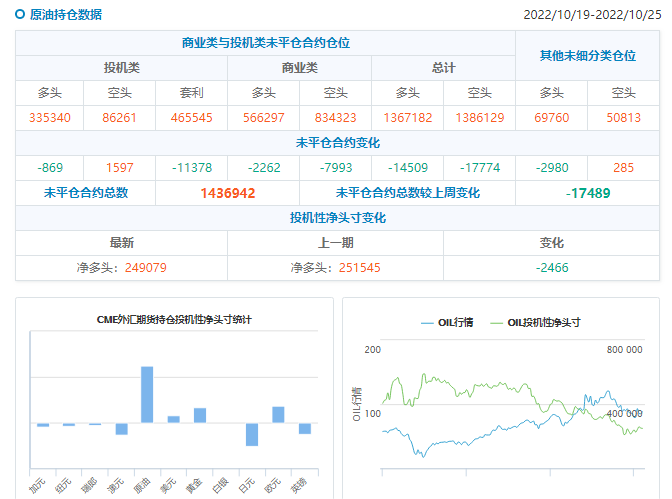Click the date range 2022/10/19-2022/10/25
Screen dimensions: 672x499
592,16
